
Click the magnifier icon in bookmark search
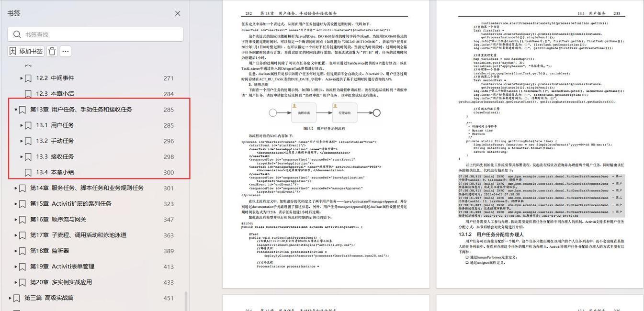tap(17, 34)
